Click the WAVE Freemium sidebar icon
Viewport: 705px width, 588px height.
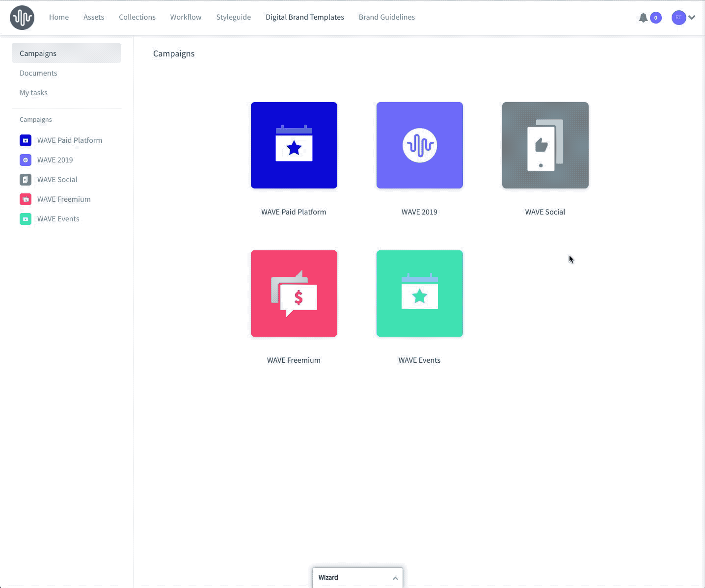(x=26, y=199)
